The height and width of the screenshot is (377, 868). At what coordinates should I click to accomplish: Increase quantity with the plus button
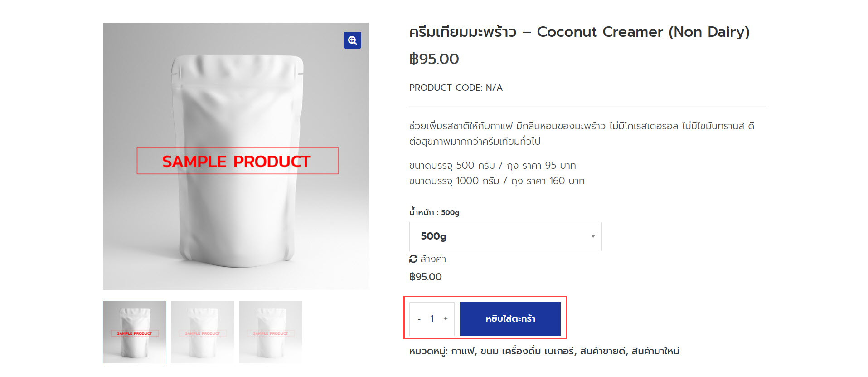(x=446, y=319)
